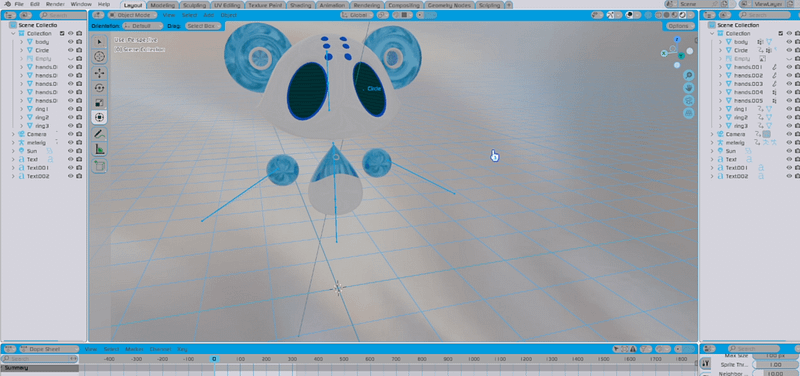Expand body item in left outliner

tap(21, 42)
